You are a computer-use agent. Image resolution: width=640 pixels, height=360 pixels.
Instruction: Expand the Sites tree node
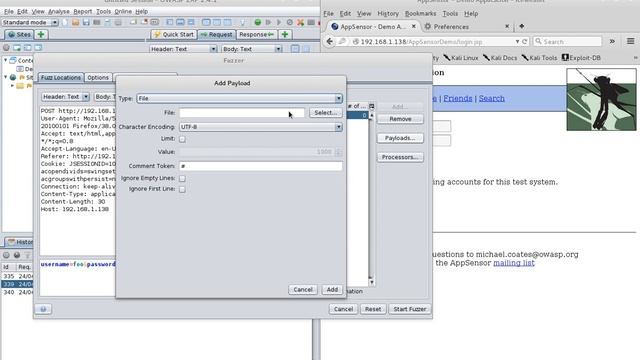(x=6, y=77)
